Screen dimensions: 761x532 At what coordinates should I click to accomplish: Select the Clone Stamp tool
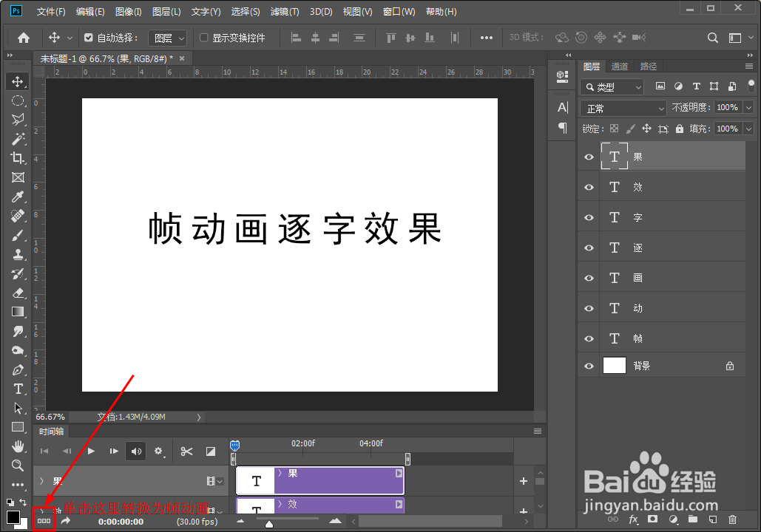[18, 254]
